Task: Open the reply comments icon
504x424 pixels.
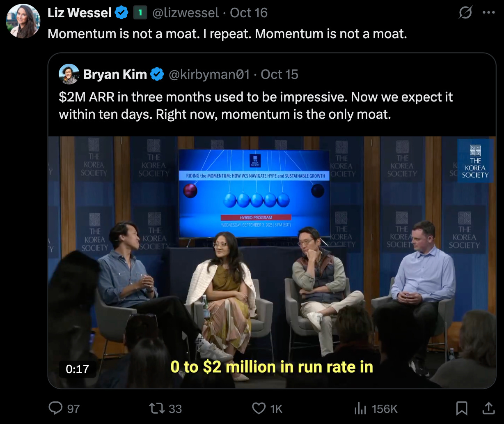Action: click(55, 408)
